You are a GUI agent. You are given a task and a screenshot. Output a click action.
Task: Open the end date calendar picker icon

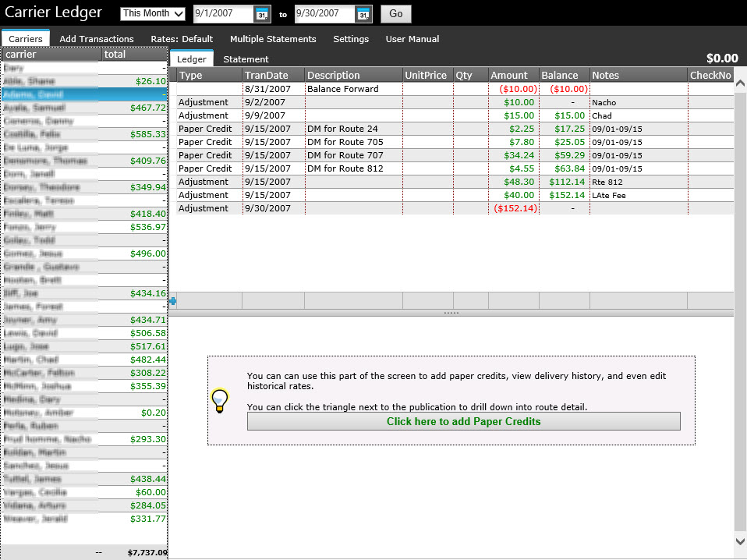click(363, 14)
